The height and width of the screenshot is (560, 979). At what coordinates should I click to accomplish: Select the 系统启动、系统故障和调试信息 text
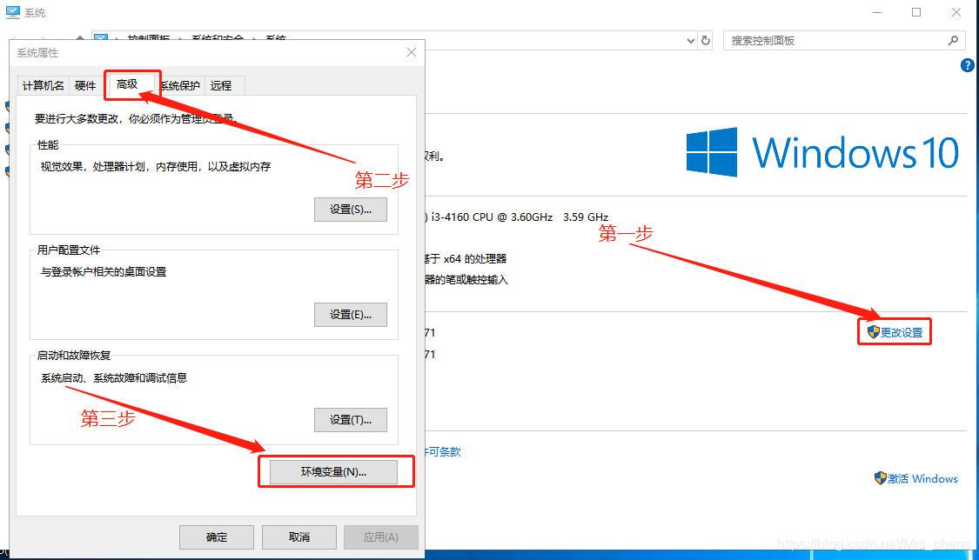(114, 378)
